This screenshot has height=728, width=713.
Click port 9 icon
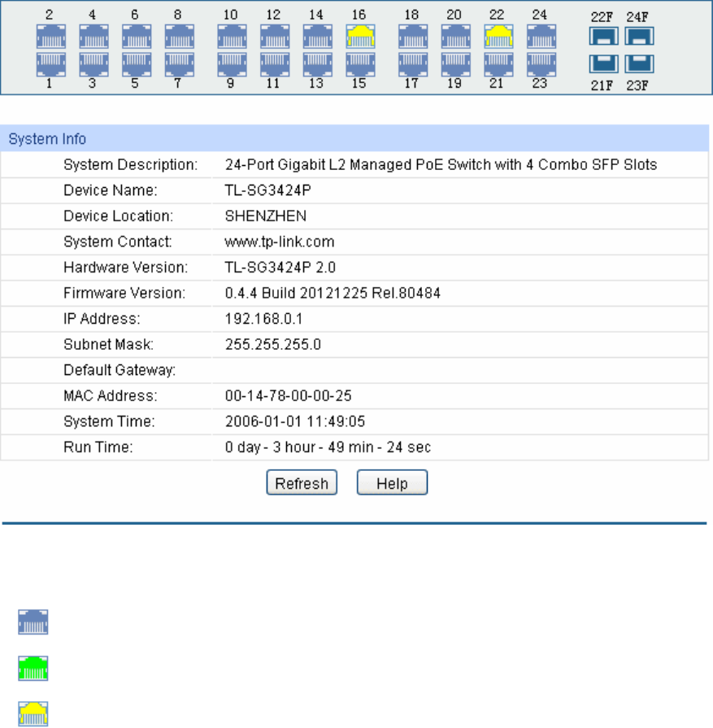coord(232,64)
